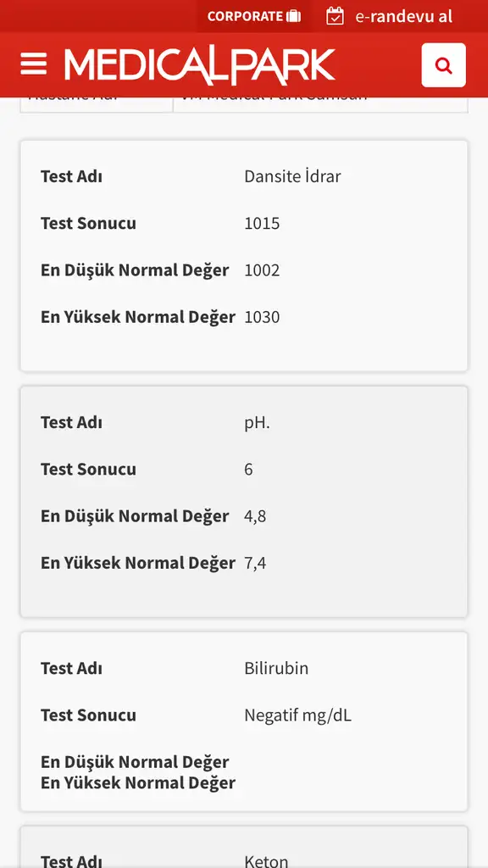This screenshot has width=488, height=868.
Task: Open the hamburger navigation menu
Action: click(x=34, y=64)
